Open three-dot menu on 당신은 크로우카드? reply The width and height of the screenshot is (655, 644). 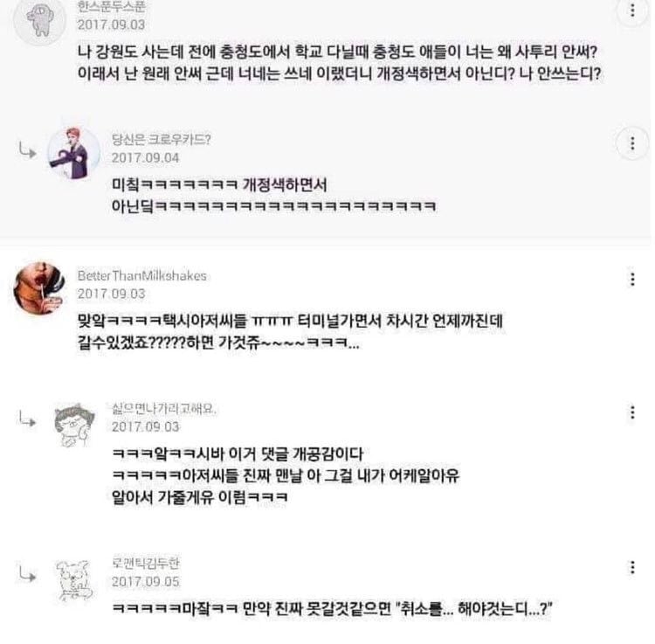coord(633,143)
